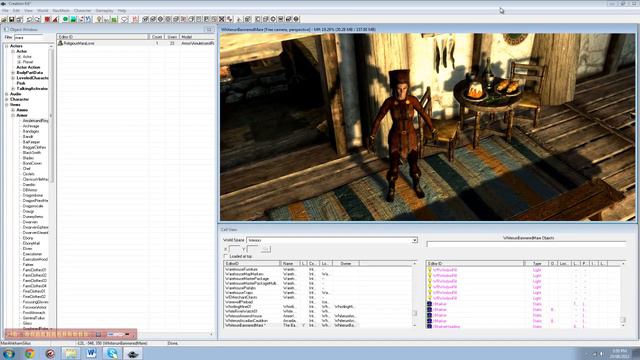Screen dimensions: 640x360
Task: Click the green square toolbar icon
Action: click(114, 19)
